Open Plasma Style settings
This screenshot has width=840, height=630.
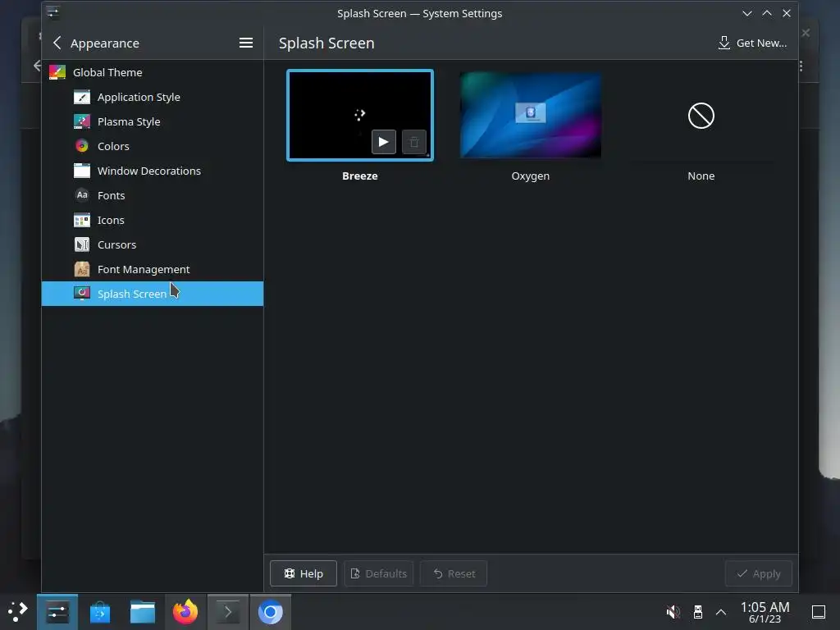[152, 121]
